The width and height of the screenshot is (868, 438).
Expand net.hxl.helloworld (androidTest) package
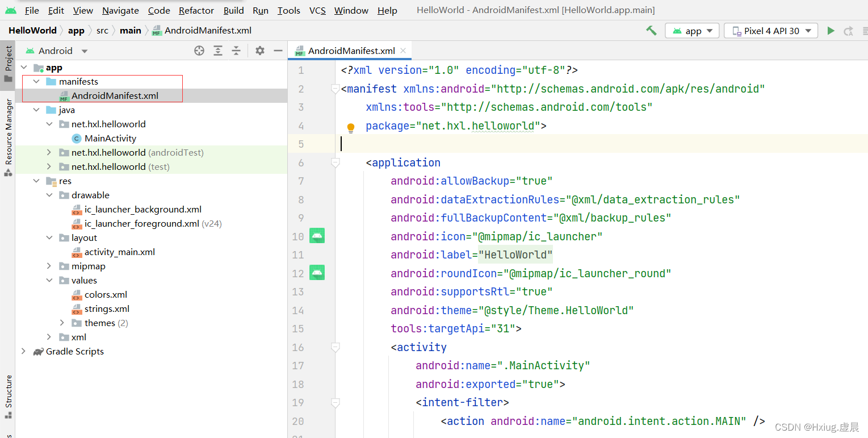pyautogui.click(x=49, y=153)
